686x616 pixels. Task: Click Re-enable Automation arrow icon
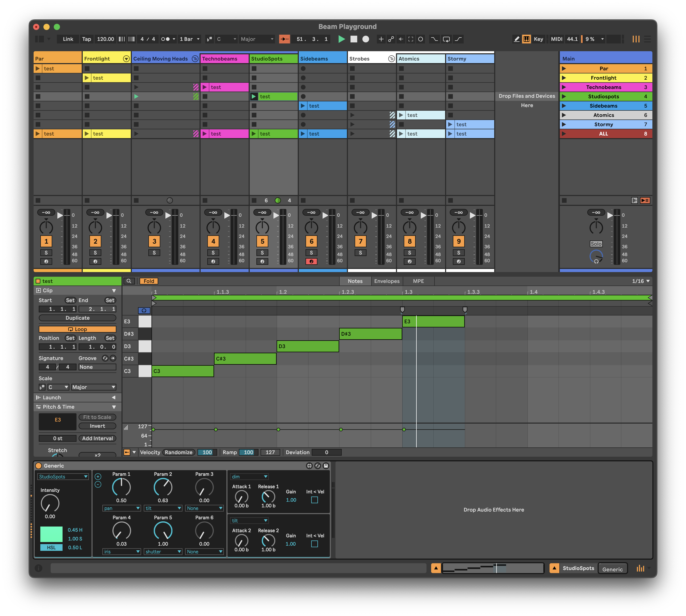pyautogui.click(x=401, y=39)
